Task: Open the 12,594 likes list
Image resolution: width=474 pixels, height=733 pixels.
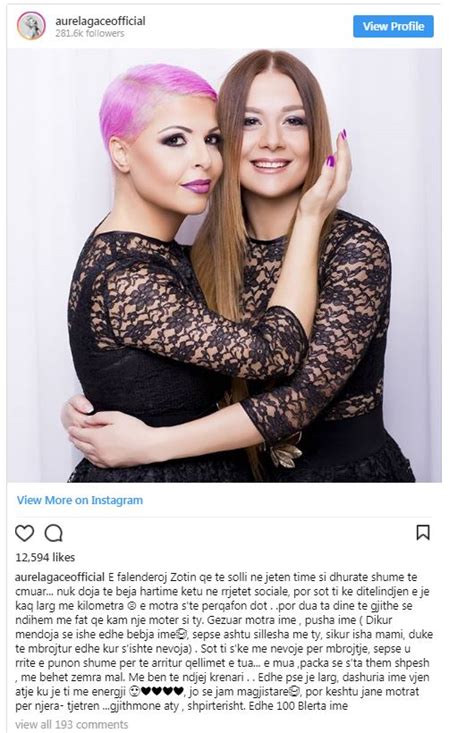Action: (45, 557)
